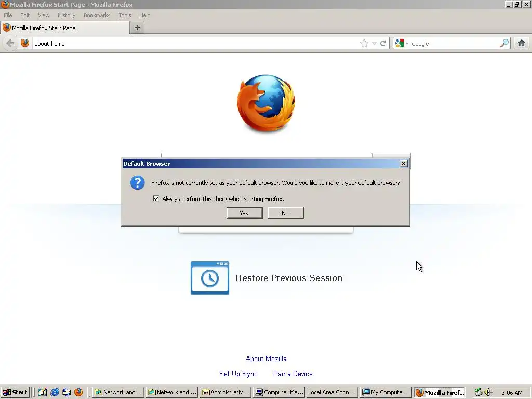
Task: Uncheck Always perform this check when starting Firefox
Action: coord(156,199)
